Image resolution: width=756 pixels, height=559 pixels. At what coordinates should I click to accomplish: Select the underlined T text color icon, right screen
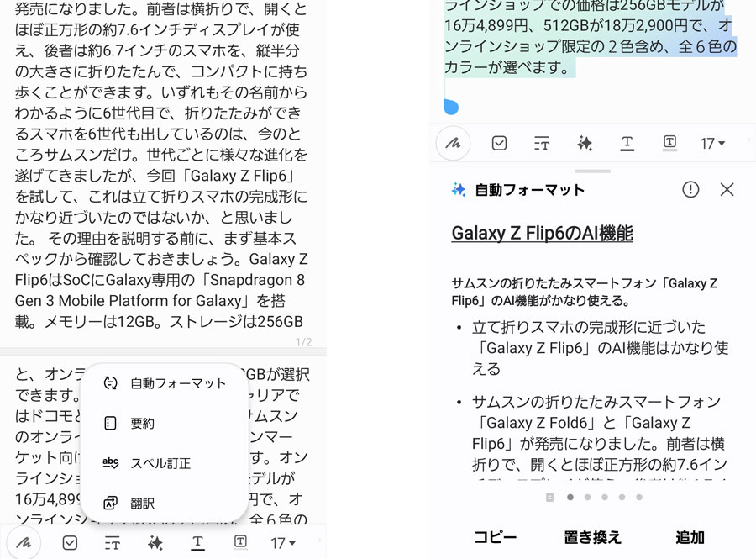click(627, 143)
